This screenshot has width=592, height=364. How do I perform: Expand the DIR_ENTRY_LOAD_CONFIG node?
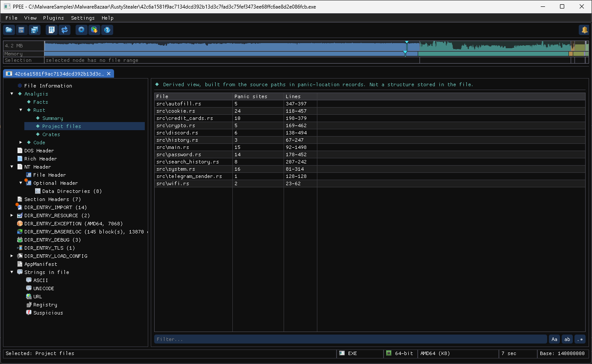(x=12, y=256)
